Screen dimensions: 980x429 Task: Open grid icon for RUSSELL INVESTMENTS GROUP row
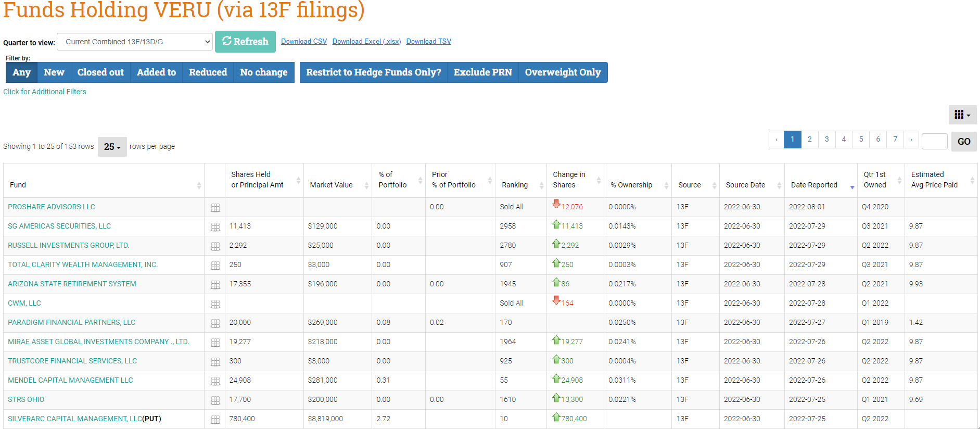(215, 246)
